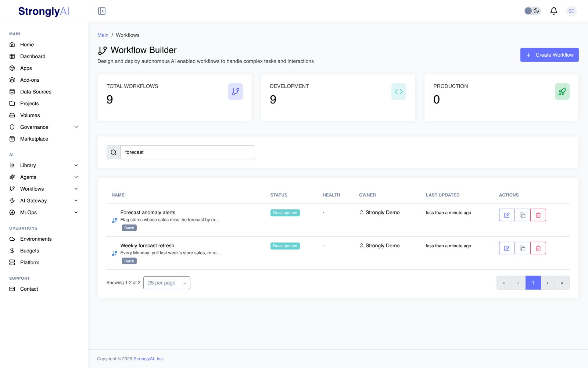Screen dimensions: 588x368
Task: Expand the AI Gateway submenu chevron
Action: [76, 201]
